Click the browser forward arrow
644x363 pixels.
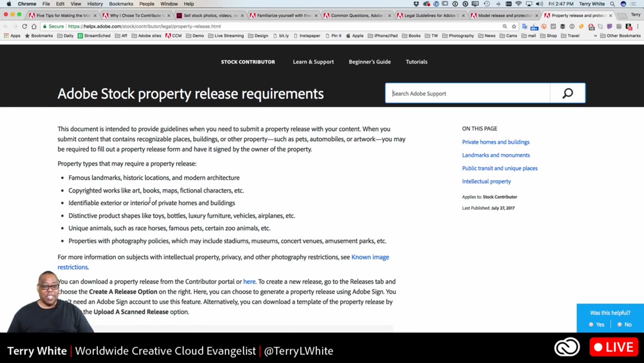pyautogui.click(x=15, y=26)
